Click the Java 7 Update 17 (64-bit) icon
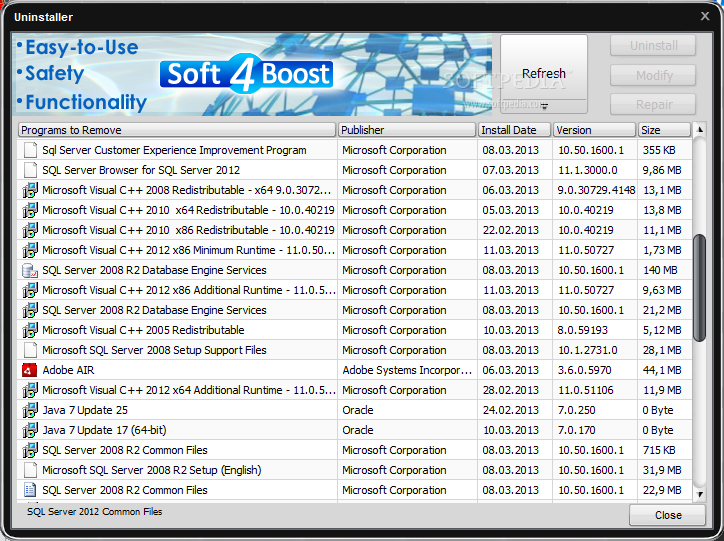 coord(30,430)
